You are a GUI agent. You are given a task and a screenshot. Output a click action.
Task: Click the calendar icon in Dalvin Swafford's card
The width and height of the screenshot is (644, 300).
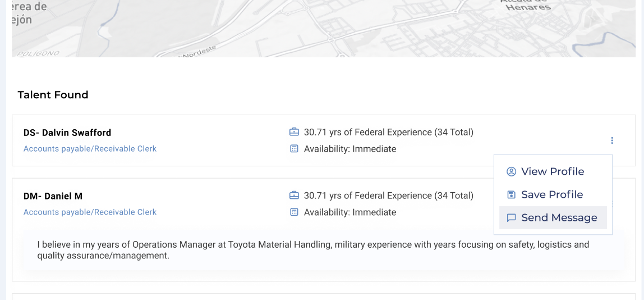294,149
